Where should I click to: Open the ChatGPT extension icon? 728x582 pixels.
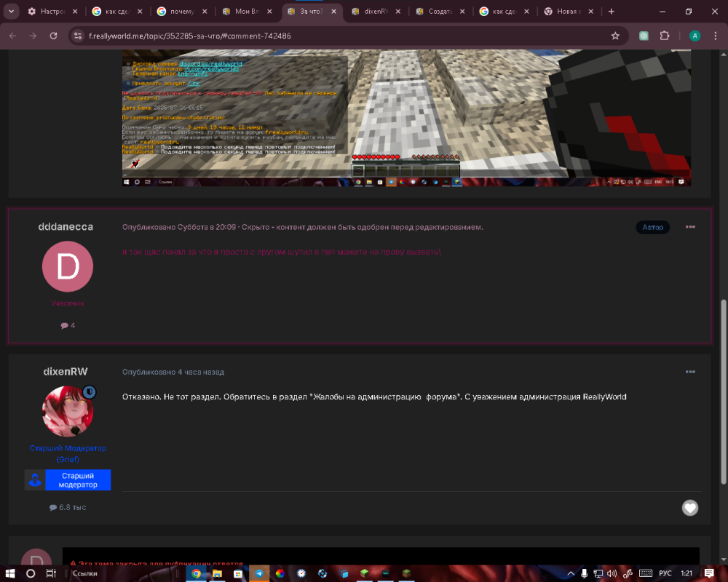click(644, 36)
